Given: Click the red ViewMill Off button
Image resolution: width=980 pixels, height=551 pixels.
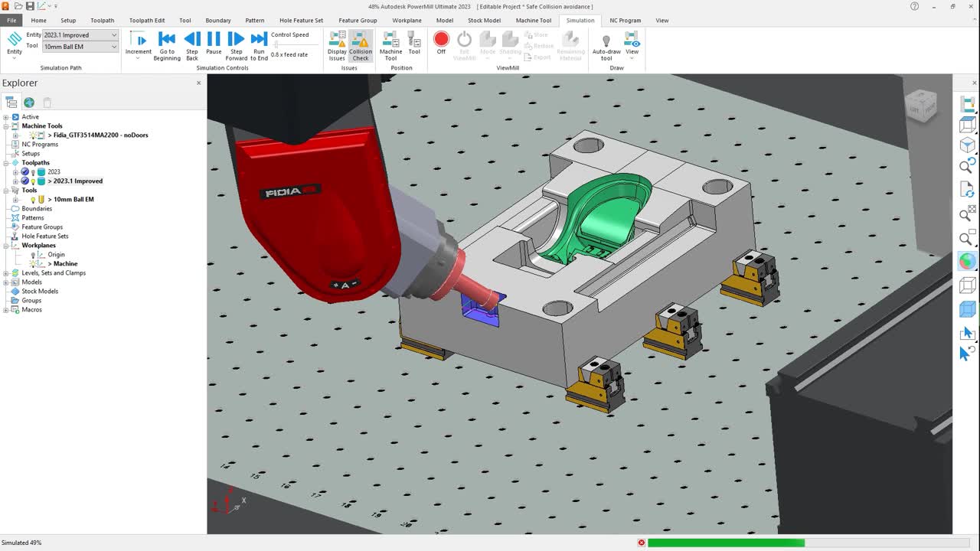Looking at the screenshot, I should pos(441,43).
